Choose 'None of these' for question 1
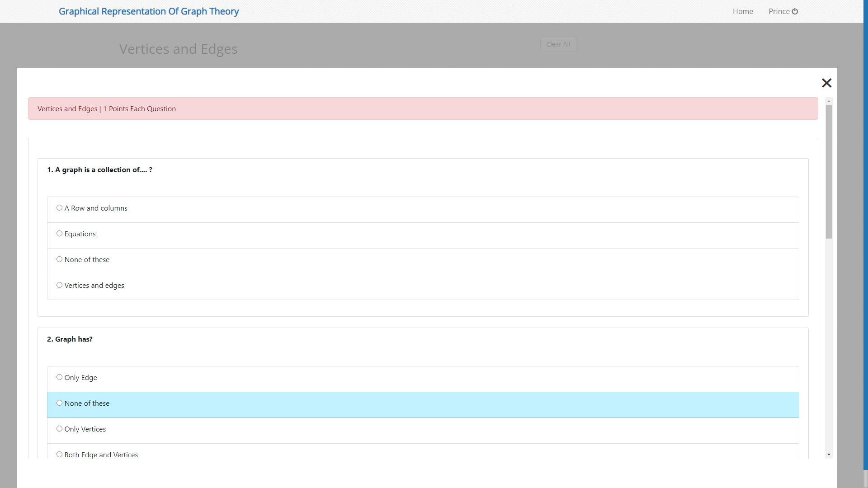868x488 pixels. 59,259
